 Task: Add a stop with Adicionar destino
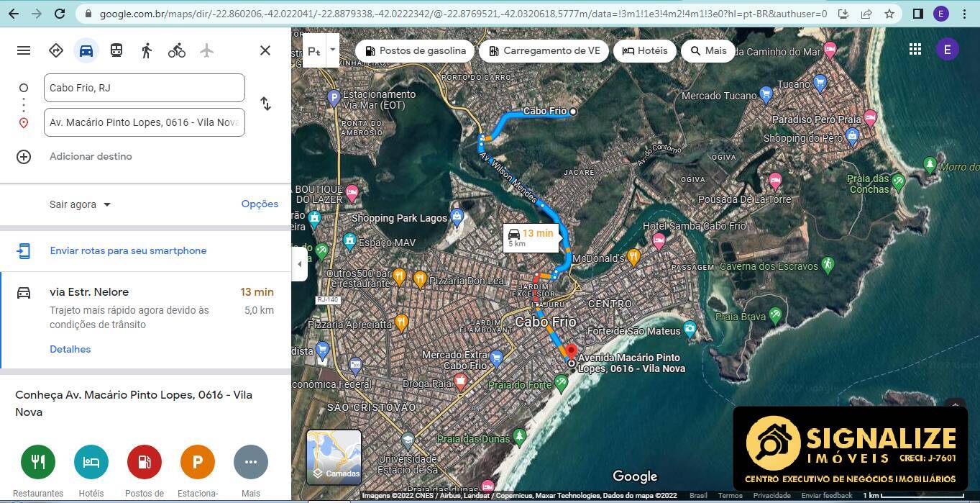pos(91,156)
